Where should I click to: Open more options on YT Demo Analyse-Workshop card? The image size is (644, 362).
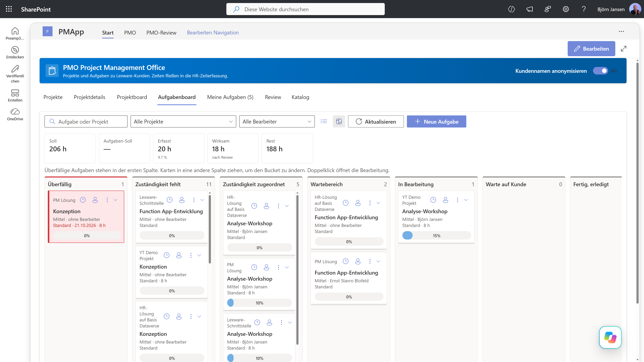coord(458,200)
